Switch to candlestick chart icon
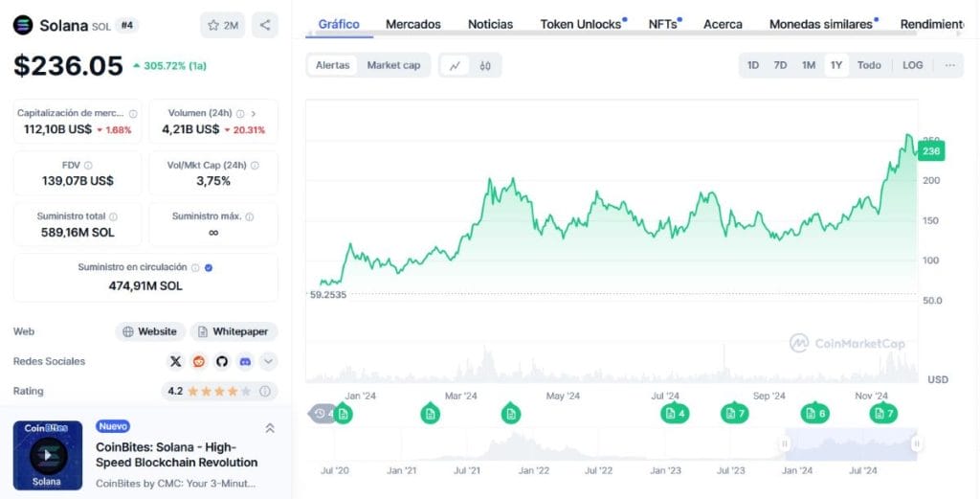This screenshot has width=980, height=499. pos(485,65)
